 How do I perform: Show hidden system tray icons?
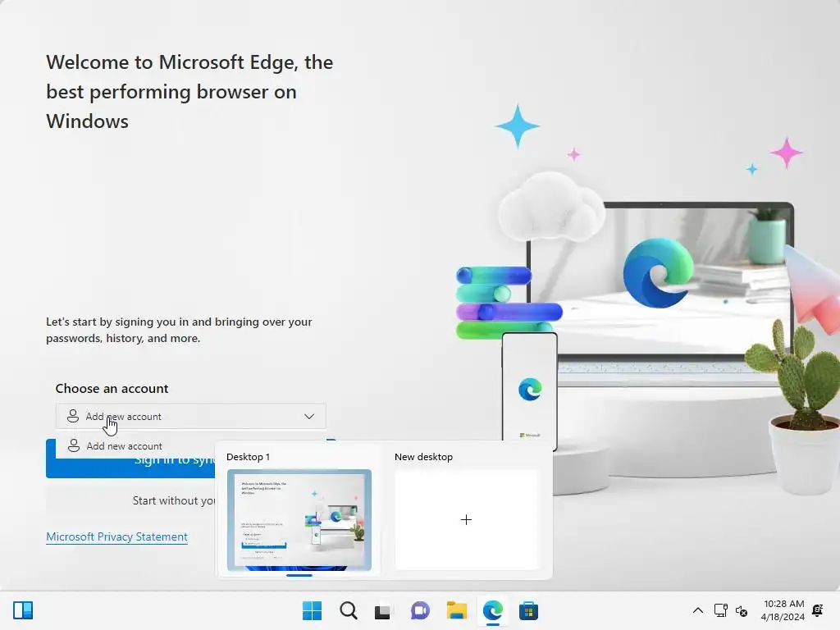[697, 610]
